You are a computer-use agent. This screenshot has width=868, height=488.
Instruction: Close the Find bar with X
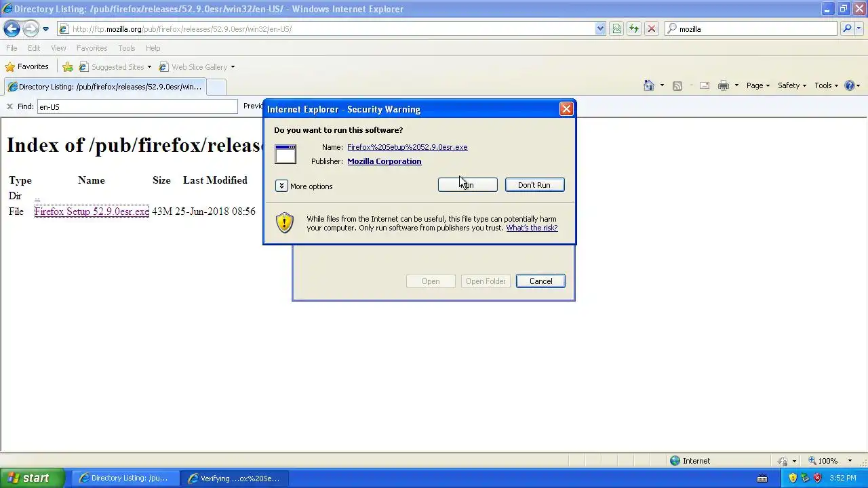click(x=9, y=106)
